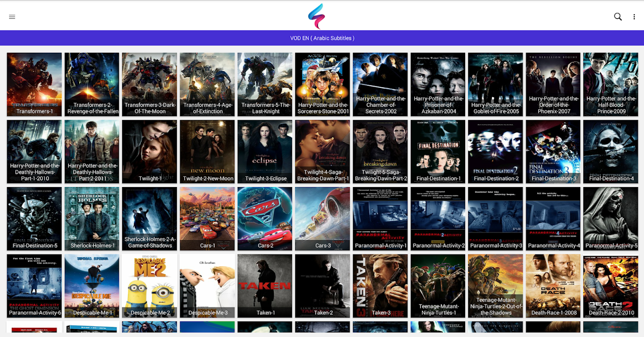
Task: Select the VOD EN (Arabic Subtitles) category bar
Action: (x=322, y=38)
